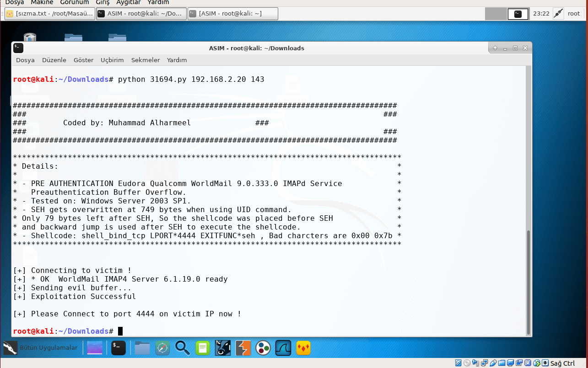The height and width of the screenshot is (368, 588).
Task: Click the purple show-desktop icon in dock
Action: (95, 348)
